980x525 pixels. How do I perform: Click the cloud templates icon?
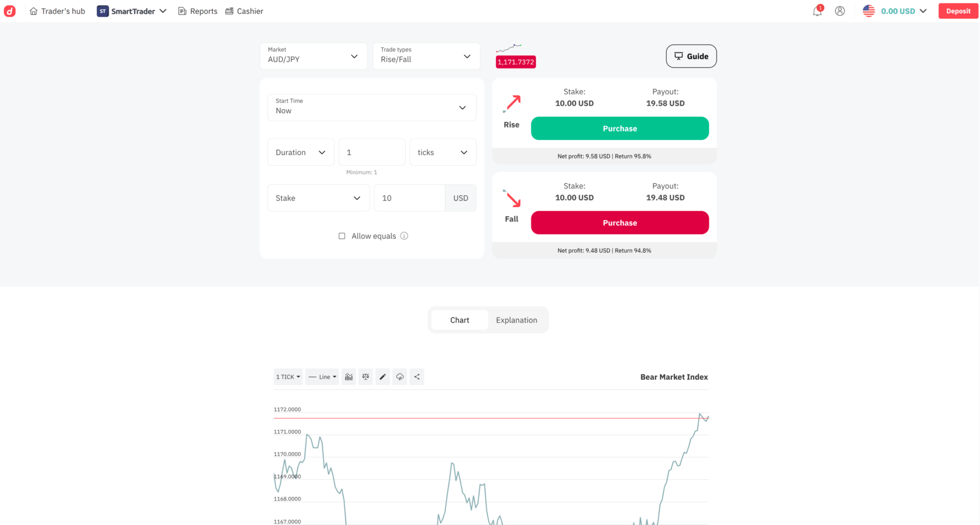[400, 377]
